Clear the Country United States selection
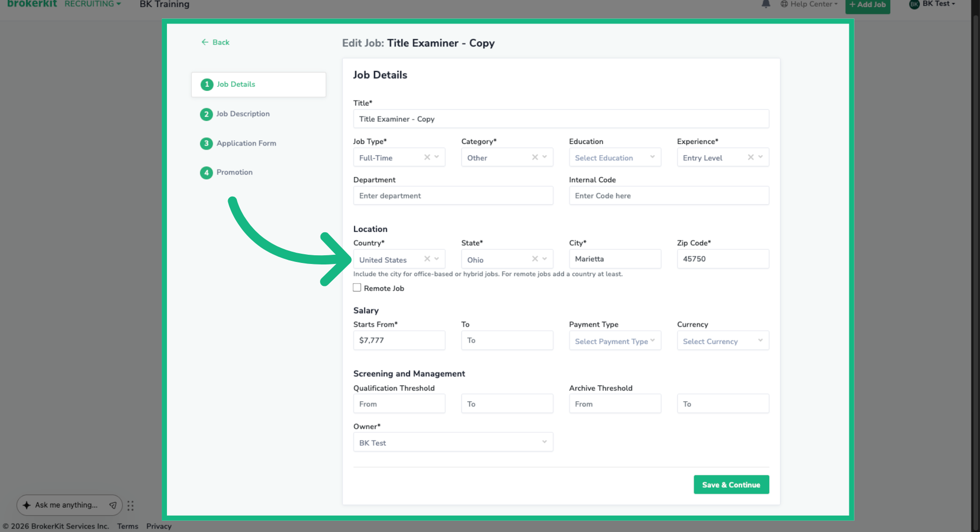Viewport: 980px width, 532px height. (427, 259)
